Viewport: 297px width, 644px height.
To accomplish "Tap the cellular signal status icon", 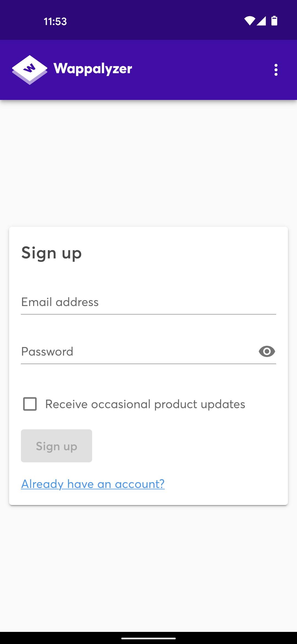I will (x=261, y=21).
